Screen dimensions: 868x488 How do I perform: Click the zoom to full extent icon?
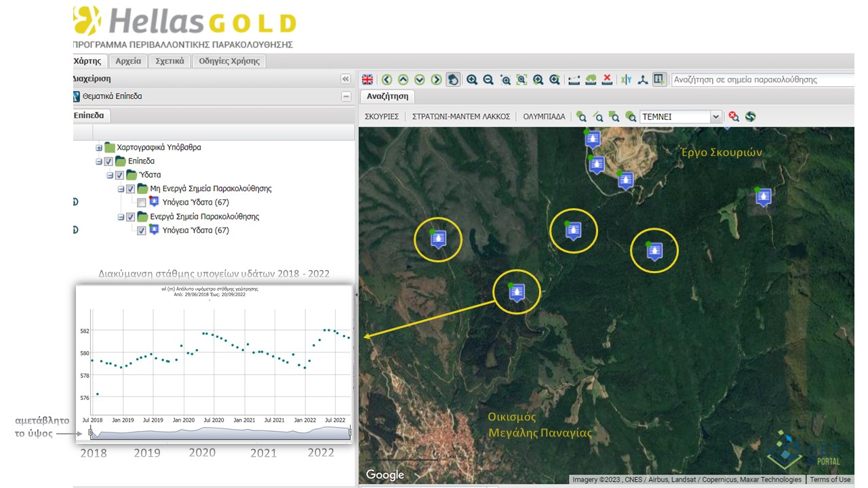coord(521,79)
